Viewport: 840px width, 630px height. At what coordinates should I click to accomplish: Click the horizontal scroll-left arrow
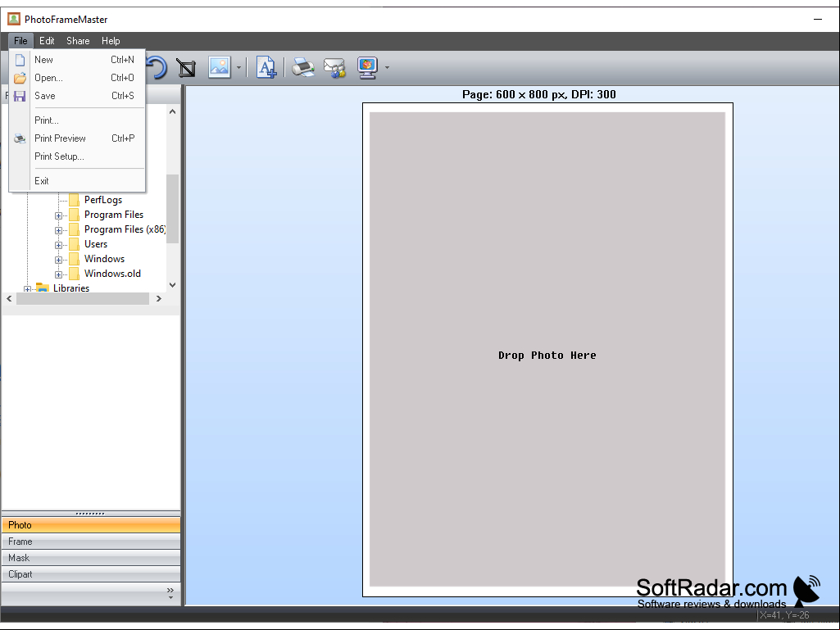point(9,298)
